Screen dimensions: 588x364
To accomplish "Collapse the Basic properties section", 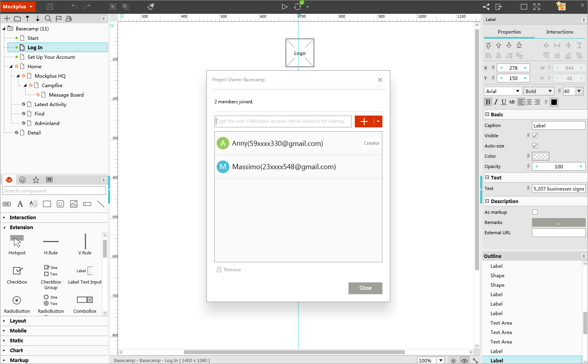I will point(487,114).
